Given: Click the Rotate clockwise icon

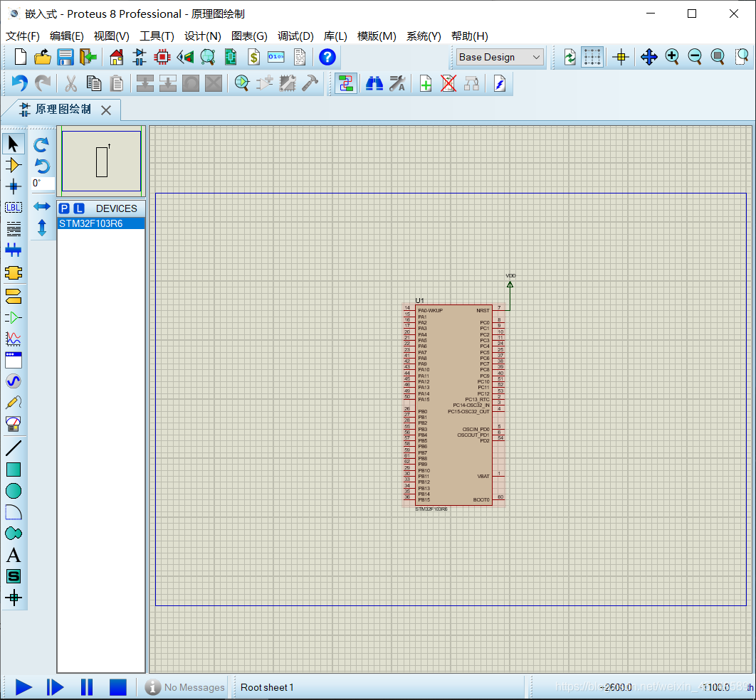Looking at the screenshot, I should 42,145.
